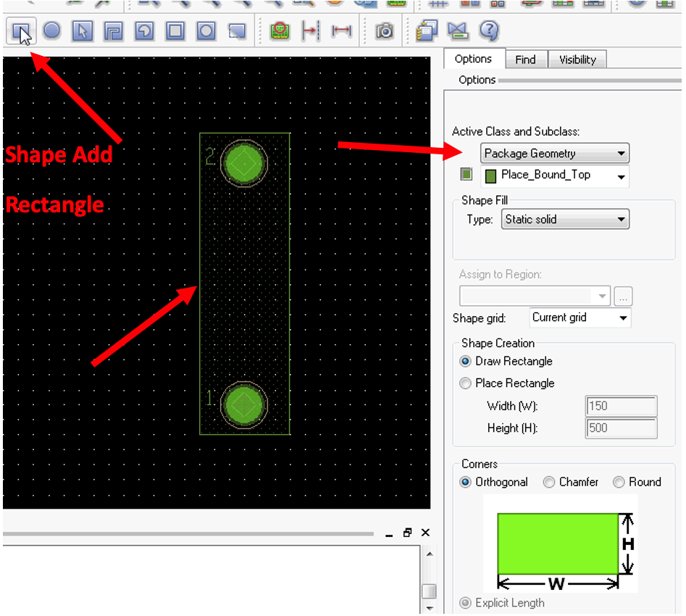
Task: Select Round corners option
Action: [x=619, y=483]
